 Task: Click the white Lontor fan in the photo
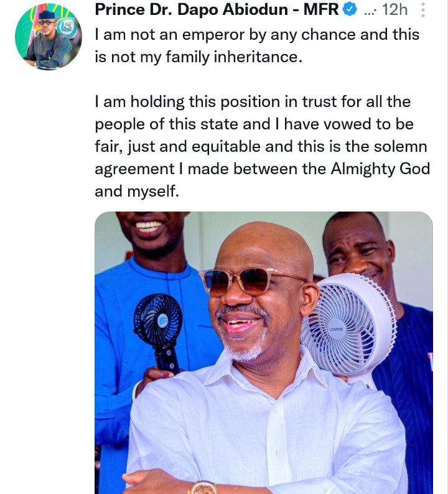pos(348,328)
